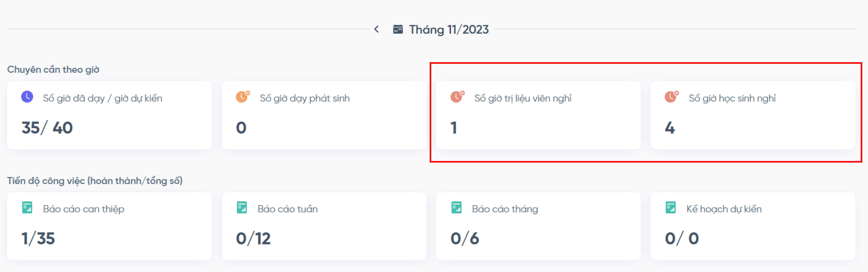This screenshot has height=272, width=868.
Task: Select the Số giờ dạy phát sinh label
Action: coord(305,98)
